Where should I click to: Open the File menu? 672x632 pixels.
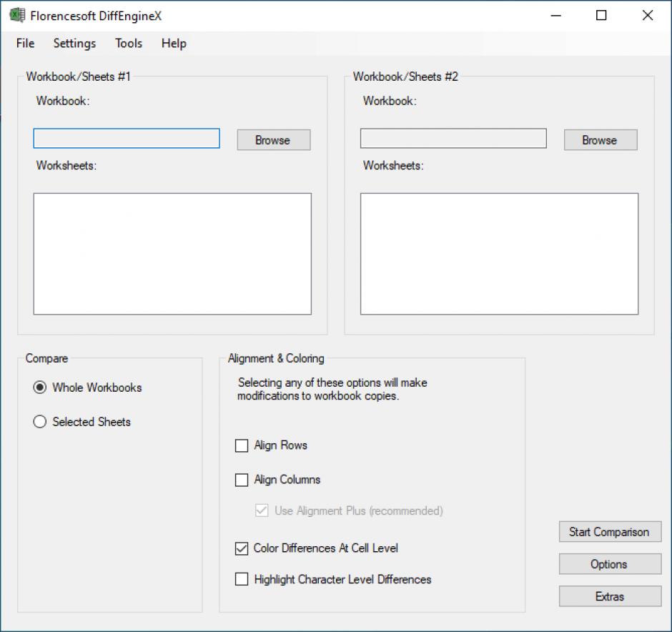point(25,44)
